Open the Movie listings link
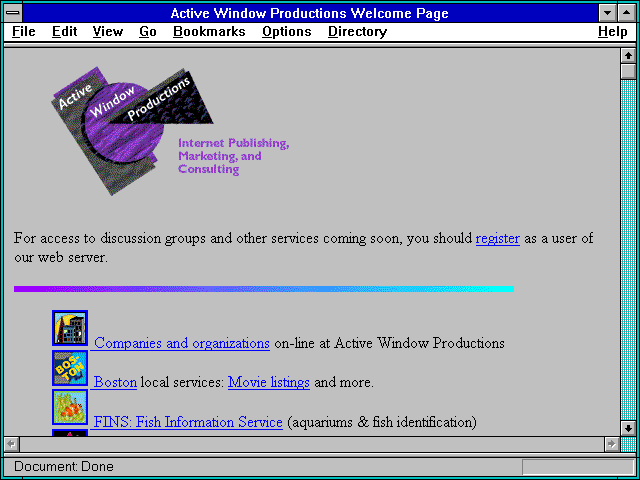Screen dimensions: 640x480 pos(269,382)
